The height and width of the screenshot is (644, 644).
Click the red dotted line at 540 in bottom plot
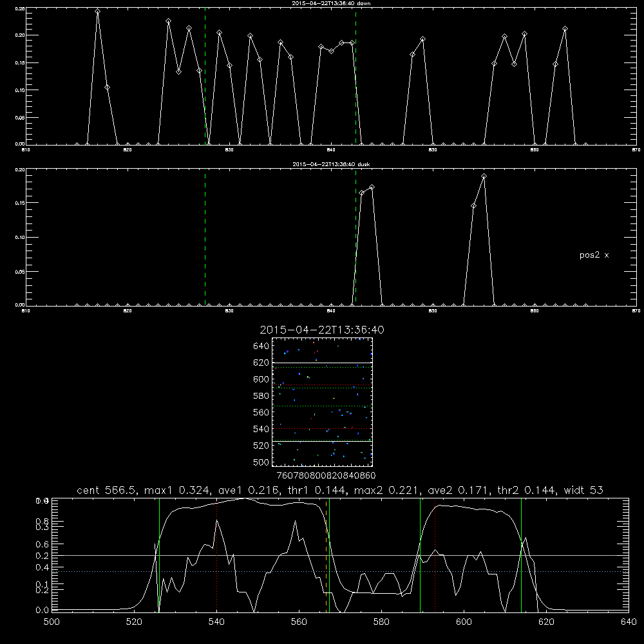tap(217, 555)
